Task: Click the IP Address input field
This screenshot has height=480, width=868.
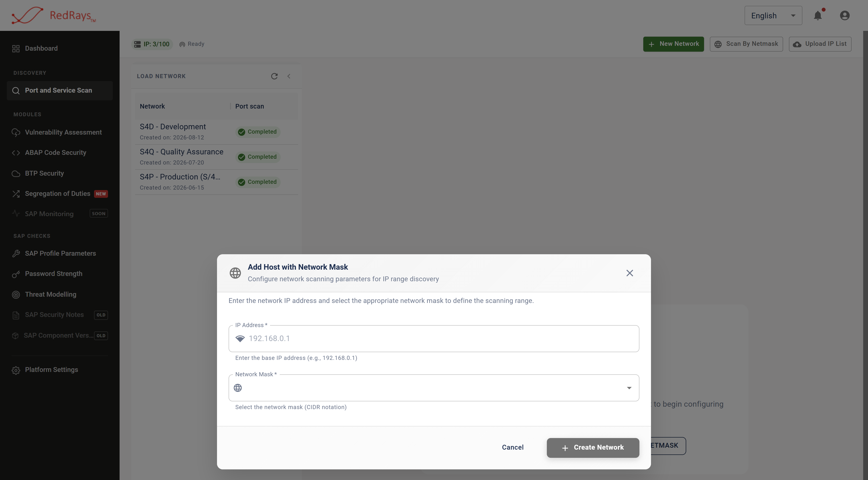Action: pyautogui.click(x=434, y=338)
